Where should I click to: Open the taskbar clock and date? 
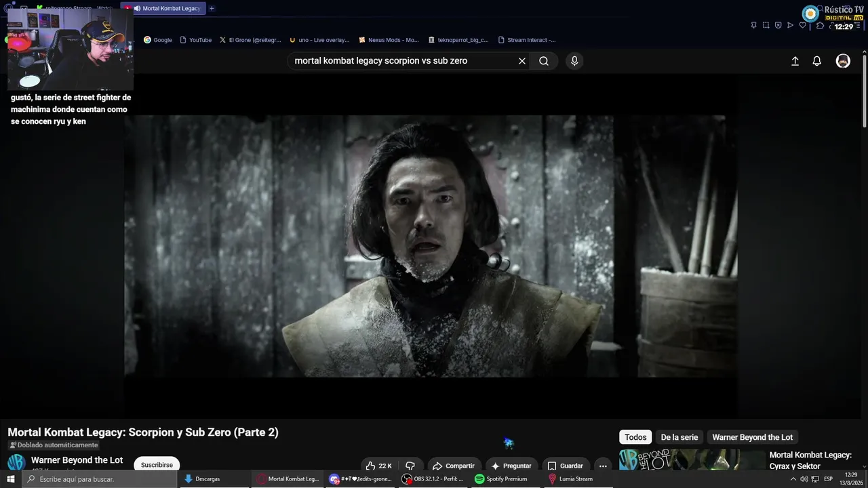(x=851, y=479)
